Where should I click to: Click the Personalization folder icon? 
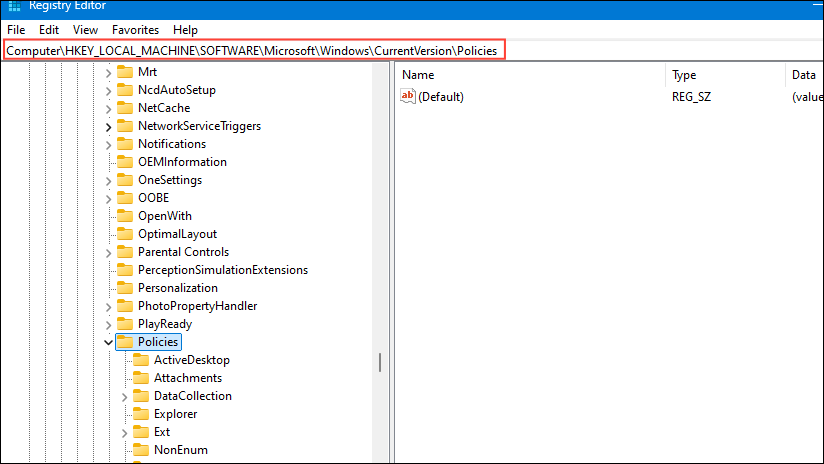125,287
